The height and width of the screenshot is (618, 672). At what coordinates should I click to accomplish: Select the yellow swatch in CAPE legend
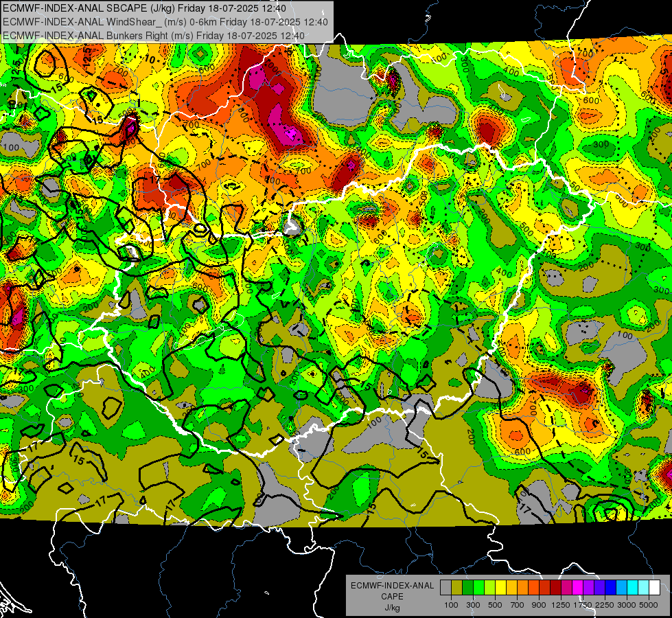click(x=500, y=587)
